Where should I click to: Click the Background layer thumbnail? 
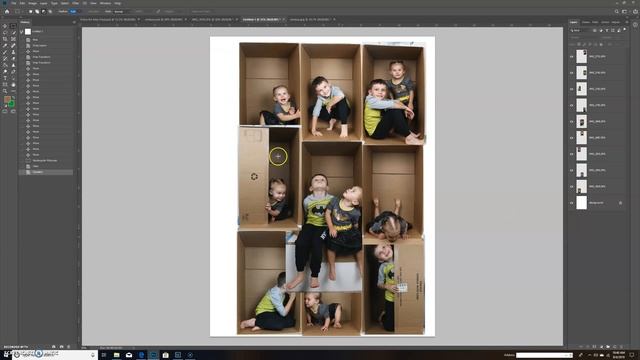click(581, 203)
